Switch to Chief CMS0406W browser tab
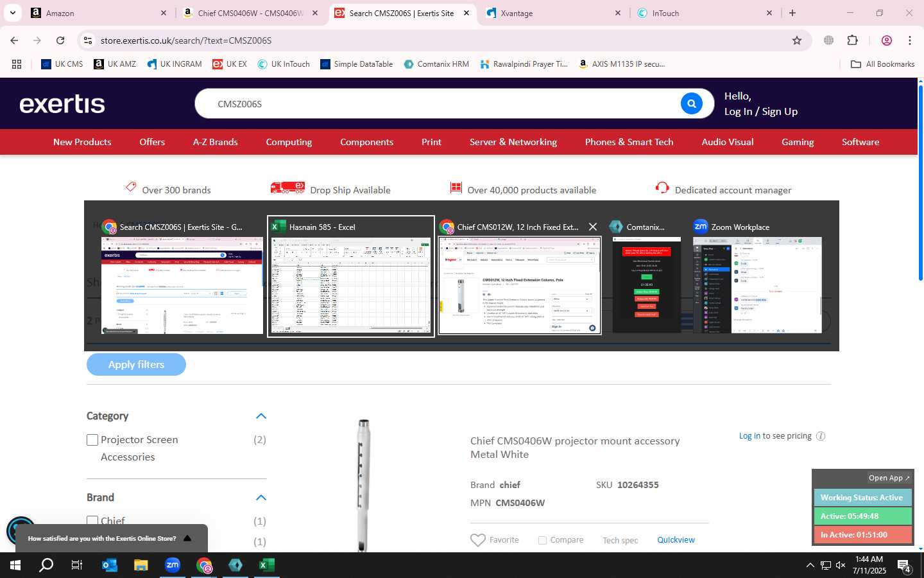The height and width of the screenshot is (578, 924). (250, 13)
